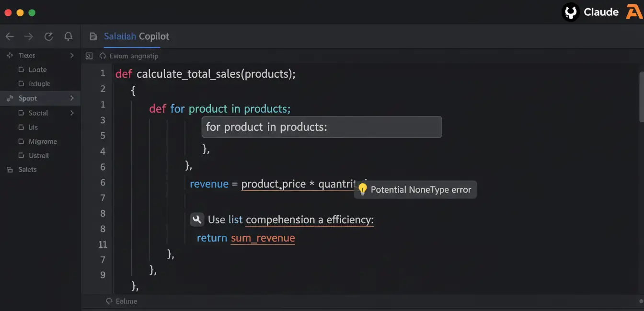Click the sum_revenue underlined link

pyautogui.click(x=263, y=238)
